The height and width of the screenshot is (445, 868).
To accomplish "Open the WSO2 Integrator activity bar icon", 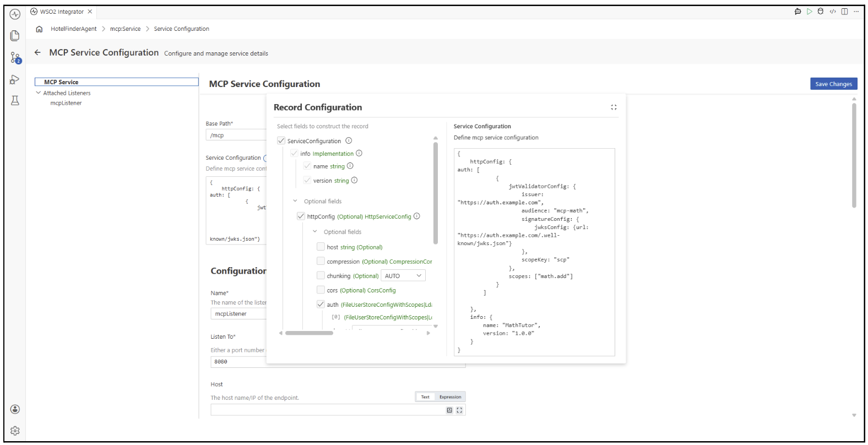I will 15,14.
